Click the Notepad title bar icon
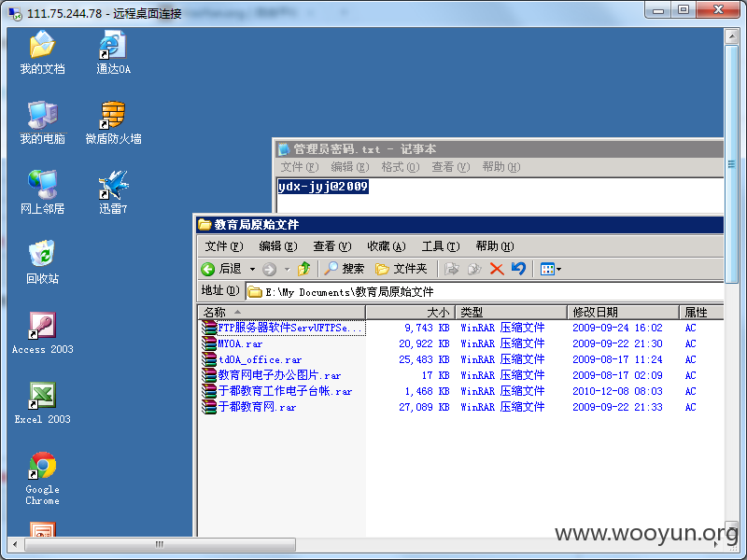The height and width of the screenshot is (560, 747). pos(284,149)
